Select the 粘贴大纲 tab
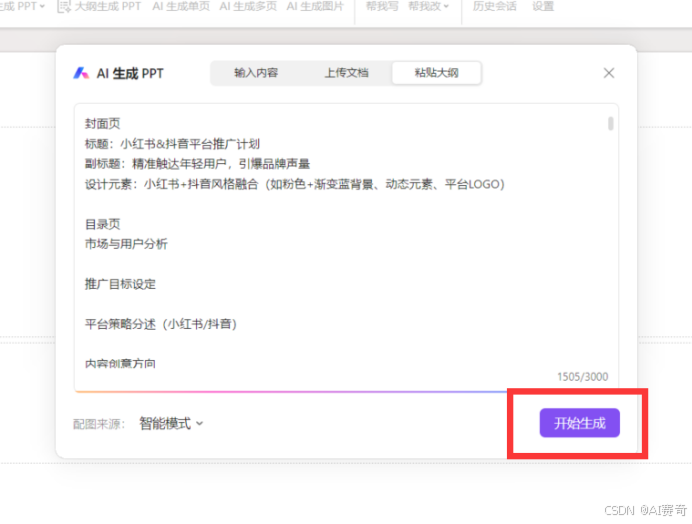The image size is (692, 524). (x=436, y=73)
